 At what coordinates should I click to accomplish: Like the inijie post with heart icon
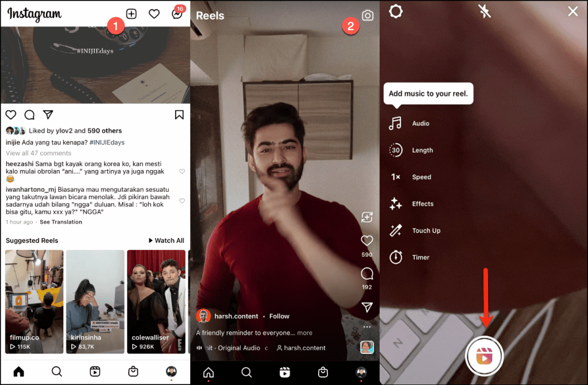[x=11, y=115]
